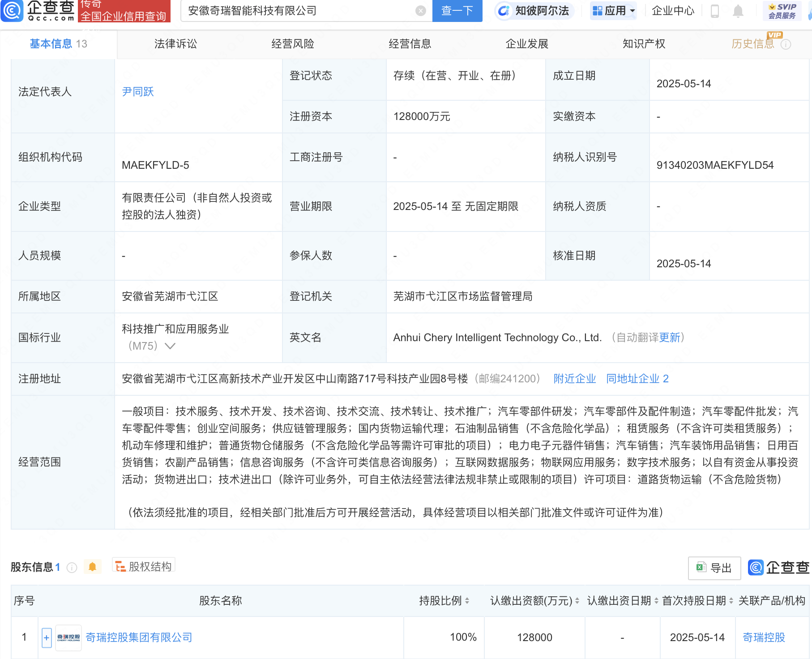
Task: Open the 历史信息 VIP tab
Action: pyautogui.click(x=753, y=44)
